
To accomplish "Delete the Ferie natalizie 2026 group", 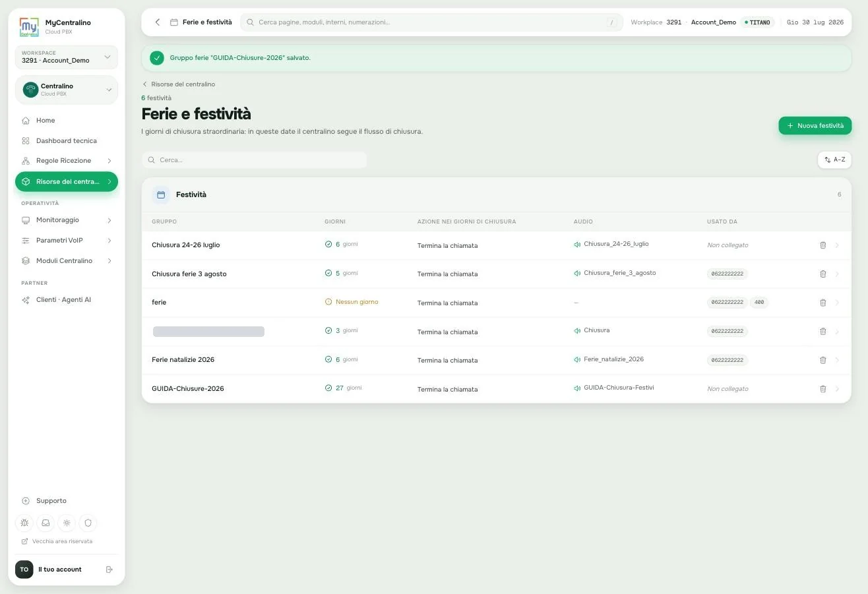I will click(x=822, y=360).
